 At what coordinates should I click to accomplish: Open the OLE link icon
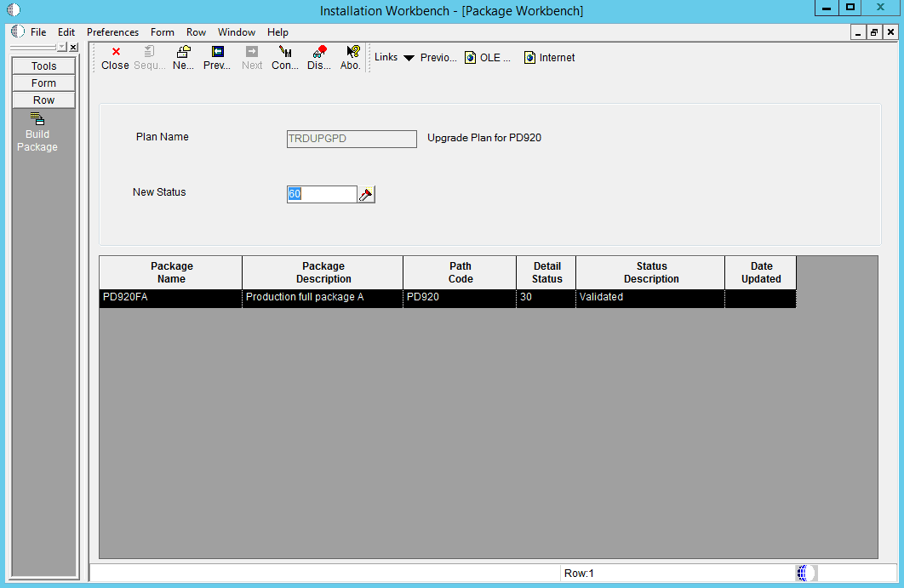(x=470, y=58)
